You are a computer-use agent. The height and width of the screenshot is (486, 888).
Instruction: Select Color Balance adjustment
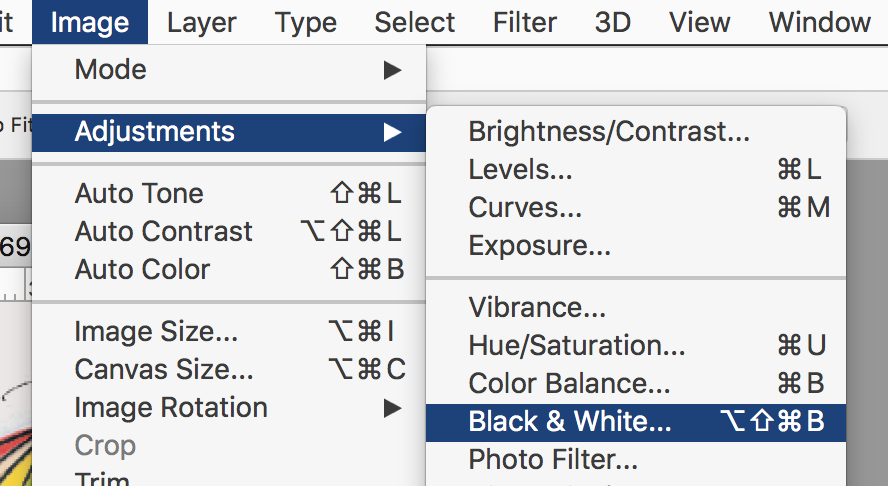pos(636,383)
